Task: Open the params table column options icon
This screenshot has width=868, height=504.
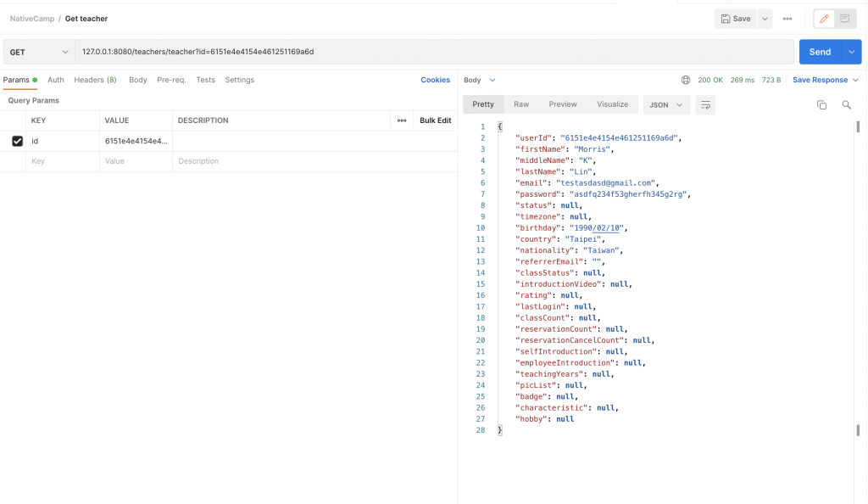Action: click(x=402, y=120)
